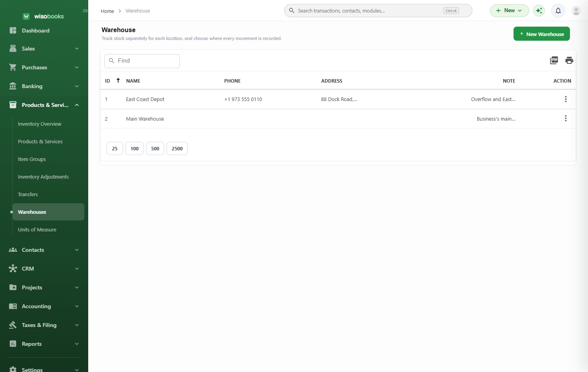Open the notifications bell
The width and height of the screenshot is (588, 372).
pos(558,11)
